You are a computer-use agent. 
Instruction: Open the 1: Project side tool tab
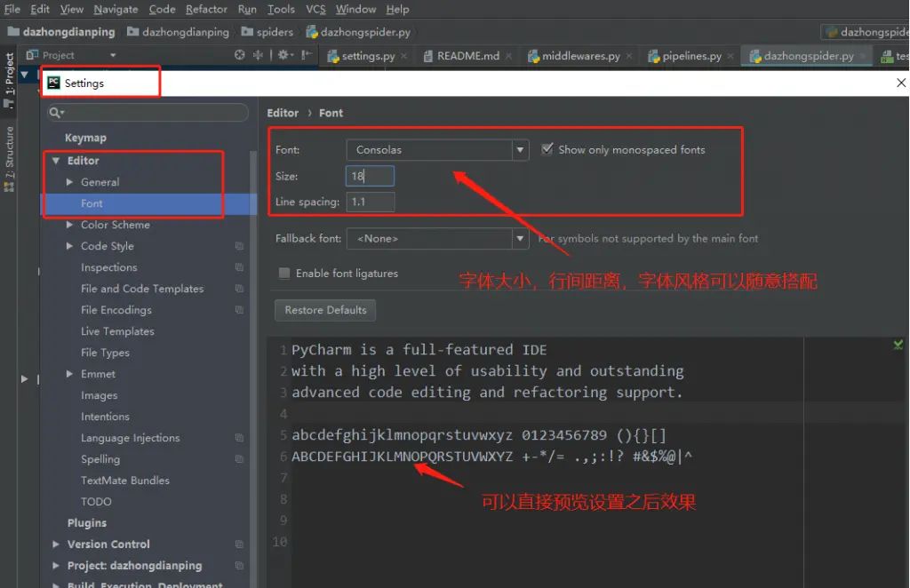point(9,80)
